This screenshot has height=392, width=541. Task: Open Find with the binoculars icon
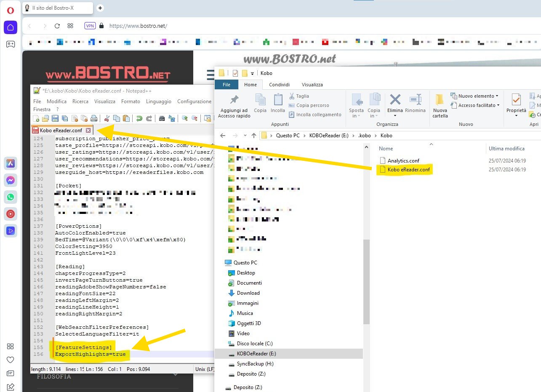coord(162,118)
